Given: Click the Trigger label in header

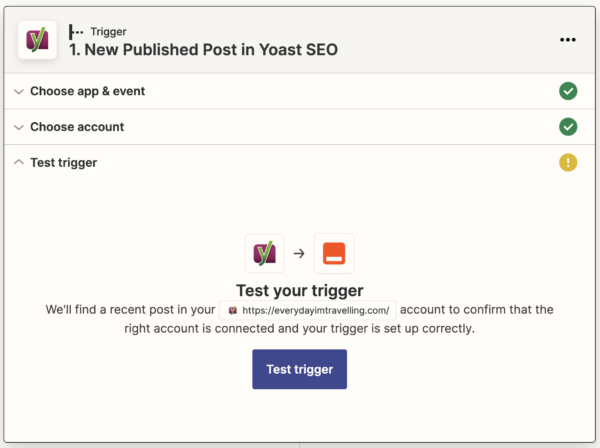Looking at the screenshot, I should [x=108, y=32].
